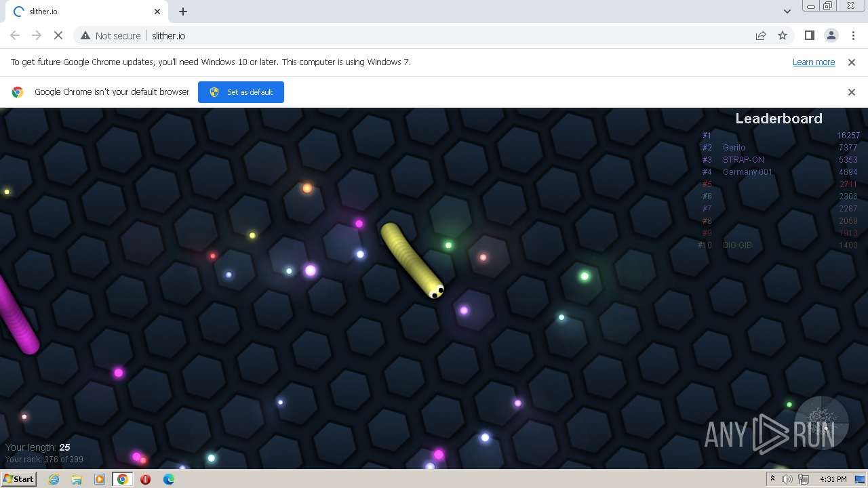This screenshot has width=868, height=488.
Task: Click Set as default button
Action: (x=241, y=92)
